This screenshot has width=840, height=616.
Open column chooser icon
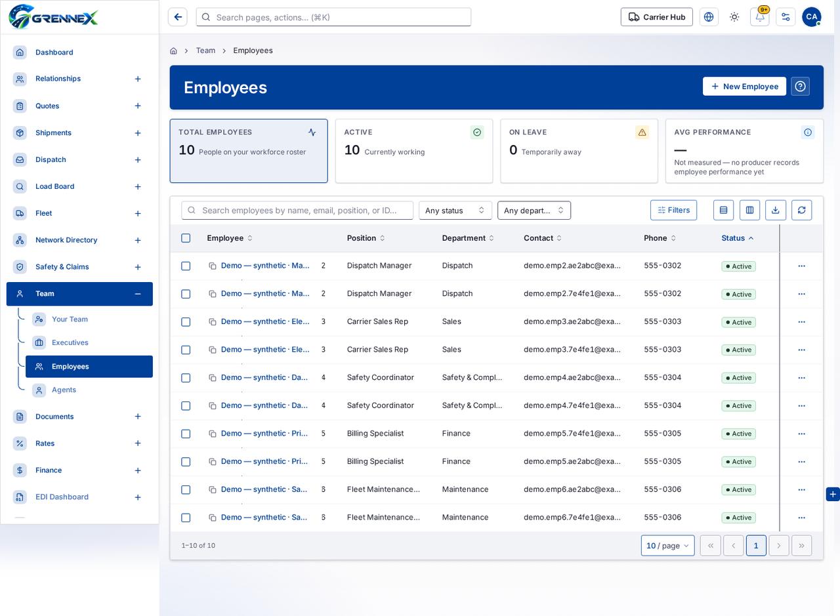(749, 210)
